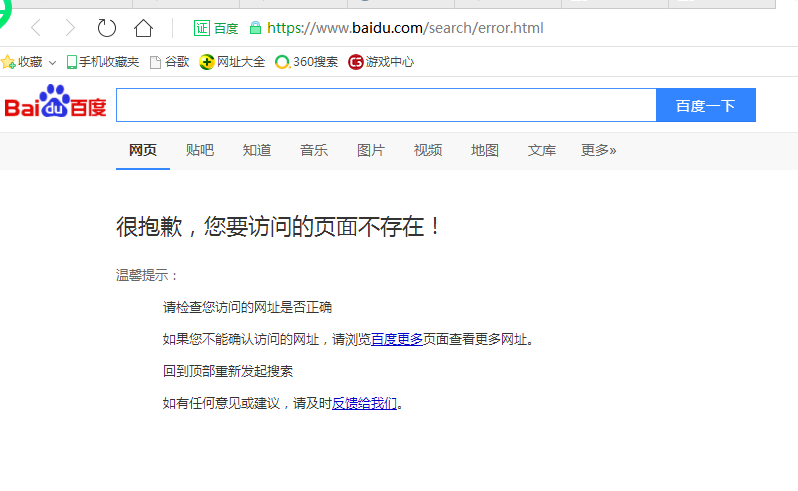Open the 图片 tab
The width and height of the screenshot is (798, 491).
pos(371,150)
